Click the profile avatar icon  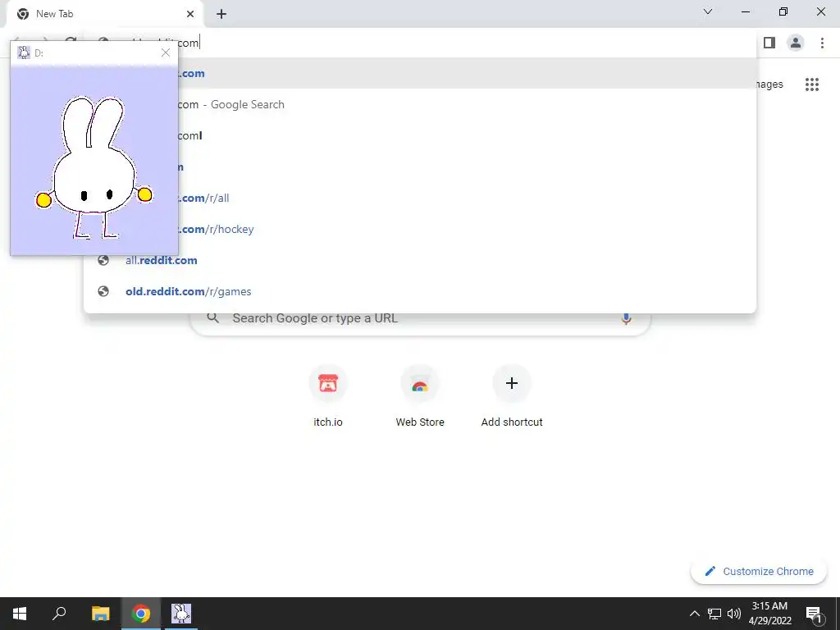click(796, 43)
